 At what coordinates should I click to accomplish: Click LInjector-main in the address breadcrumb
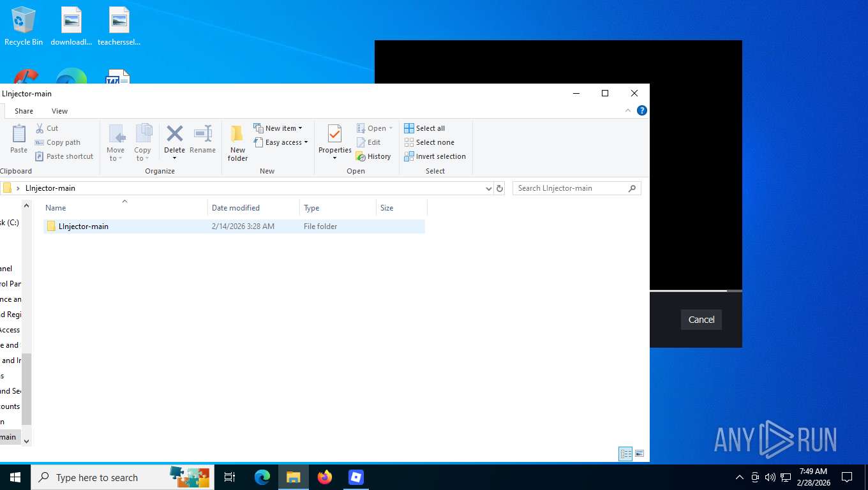(x=50, y=188)
